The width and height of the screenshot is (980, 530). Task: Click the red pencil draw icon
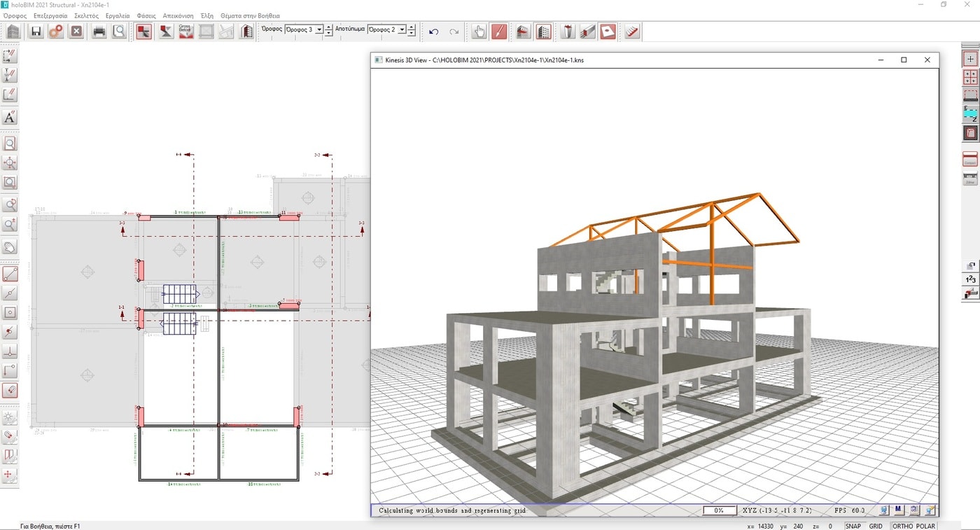tap(499, 32)
